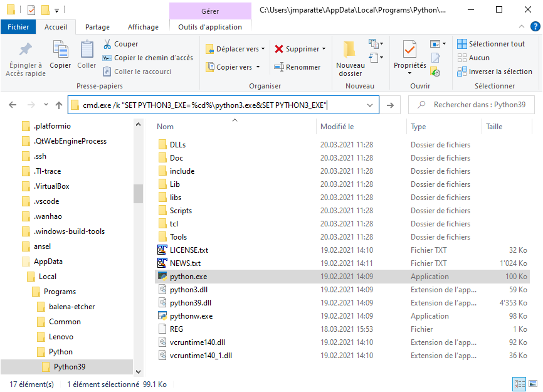Open the recent locations dropdown

[46, 105]
